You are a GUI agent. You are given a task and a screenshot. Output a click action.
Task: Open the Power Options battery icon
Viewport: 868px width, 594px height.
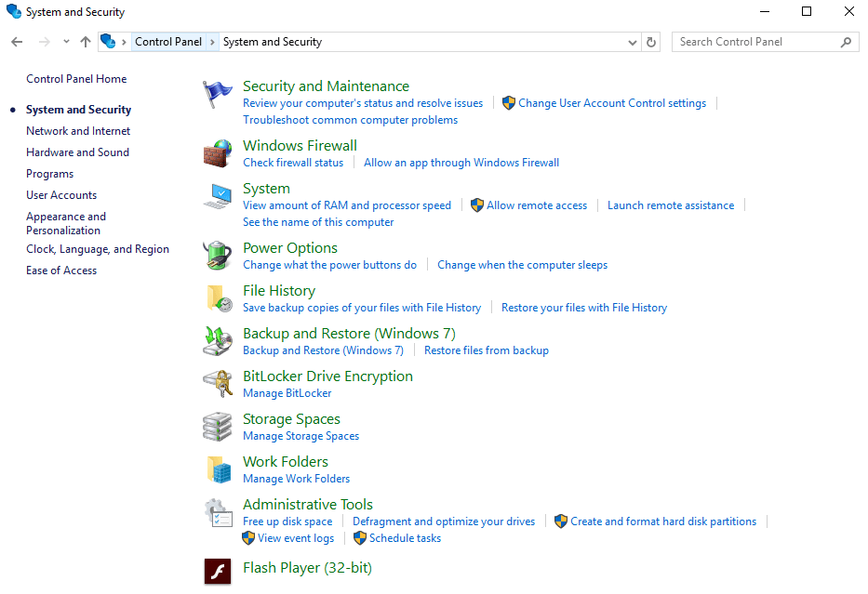pyautogui.click(x=218, y=256)
